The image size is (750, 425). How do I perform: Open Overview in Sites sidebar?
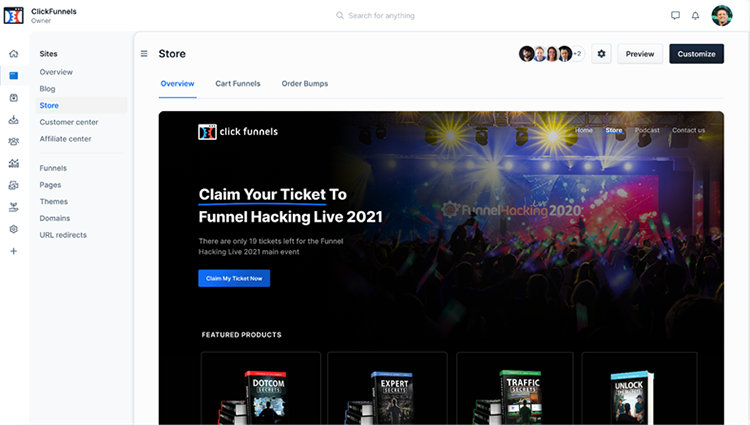click(x=56, y=72)
